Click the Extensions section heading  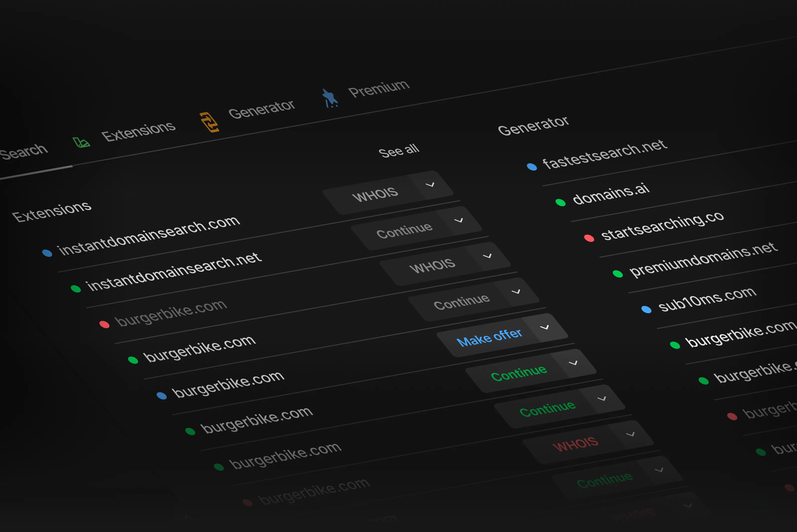click(52, 211)
